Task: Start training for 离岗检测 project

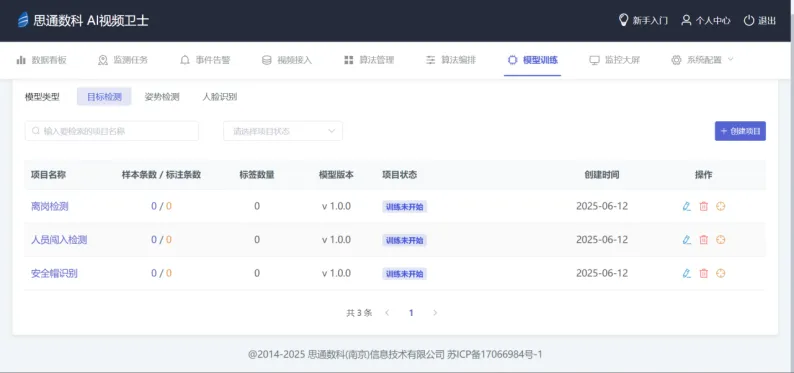Action: [x=721, y=206]
